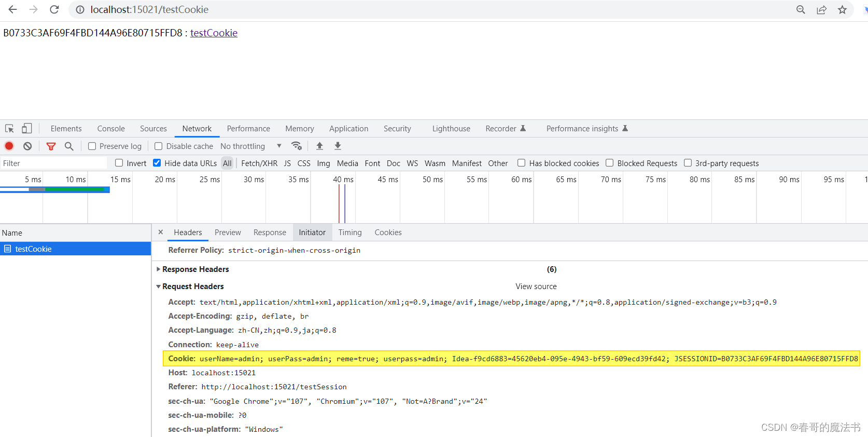Open the zoom magnifier icon in the address bar

coord(801,9)
